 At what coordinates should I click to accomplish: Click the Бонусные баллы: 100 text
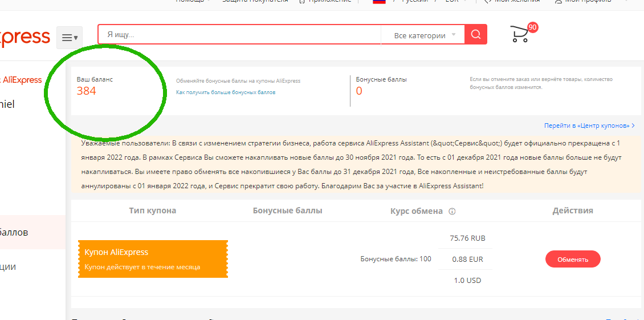pyautogui.click(x=396, y=259)
